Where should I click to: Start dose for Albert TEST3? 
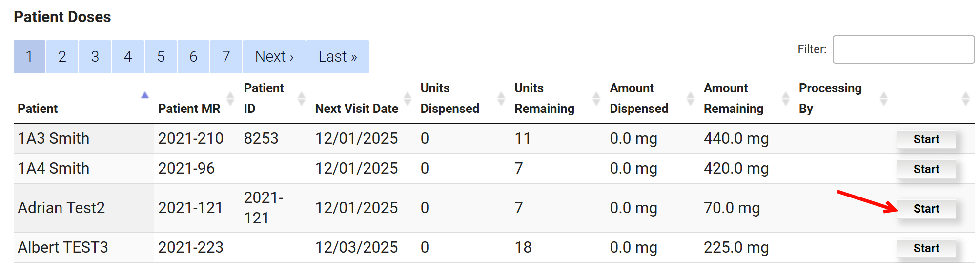[926, 248]
